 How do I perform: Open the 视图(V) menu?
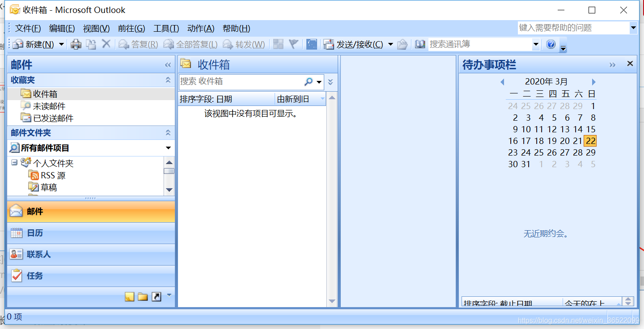point(97,28)
